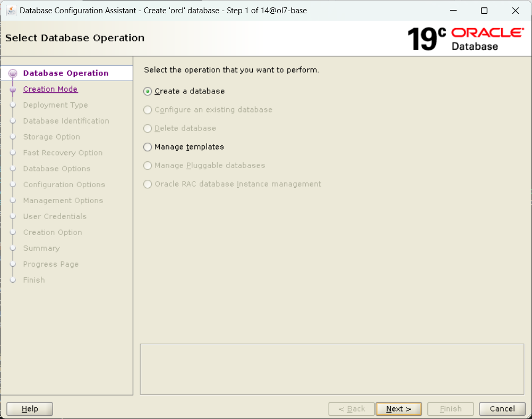Minimize the Database Configuration Assistant window
This screenshot has width=532, height=419.
[x=453, y=11]
